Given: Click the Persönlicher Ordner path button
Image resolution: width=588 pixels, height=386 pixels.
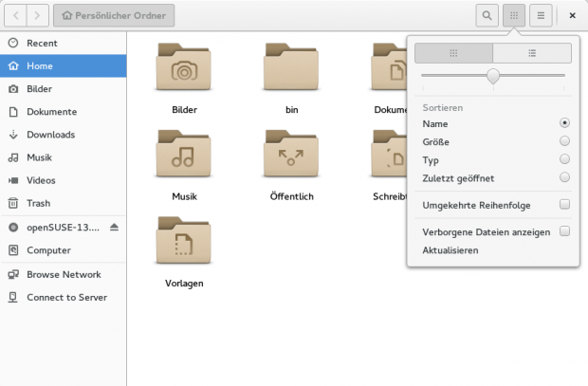Looking at the screenshot, I should pos(114,15).
